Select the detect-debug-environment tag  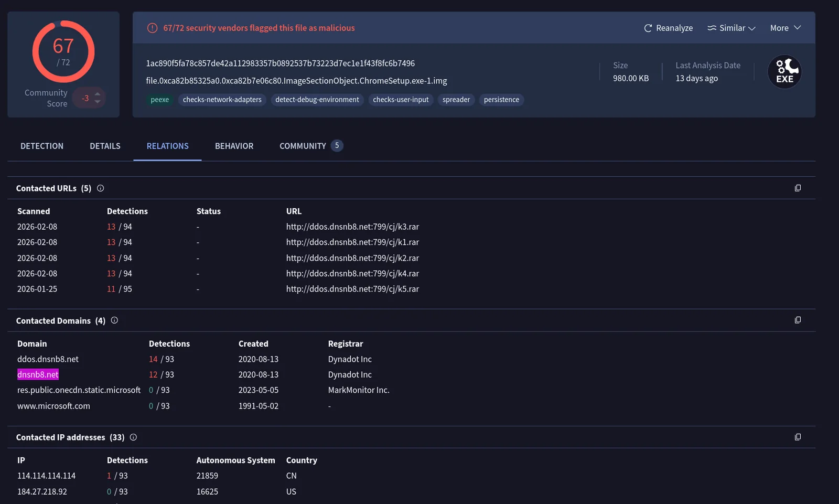coord(317,100)
